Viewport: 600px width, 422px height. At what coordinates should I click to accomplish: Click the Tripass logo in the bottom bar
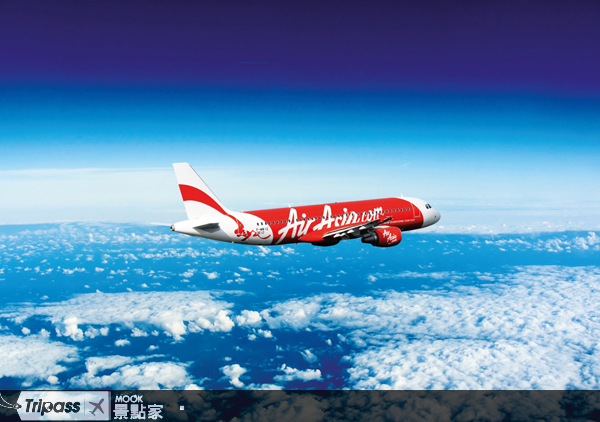click(x=53, y=406)
